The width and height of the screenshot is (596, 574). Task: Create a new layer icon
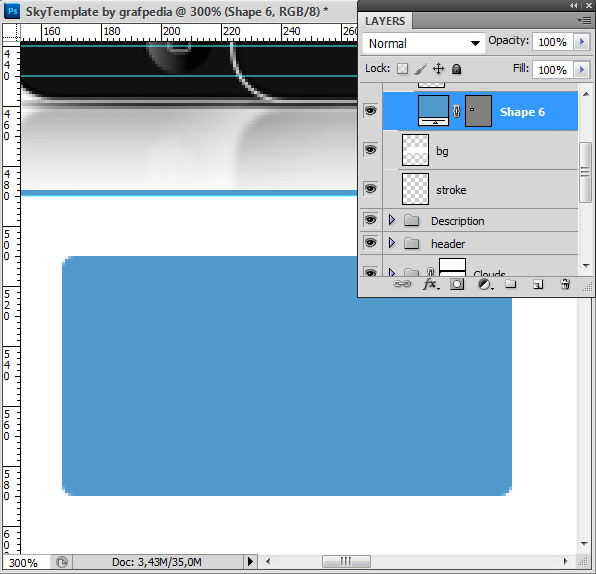[x=537, y=284]
